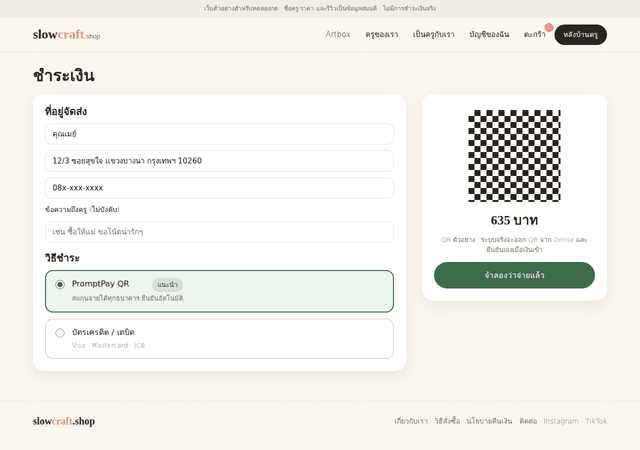Go to Artbox menu item
This screenshot has height=450, width=640.
click(338, 34)
